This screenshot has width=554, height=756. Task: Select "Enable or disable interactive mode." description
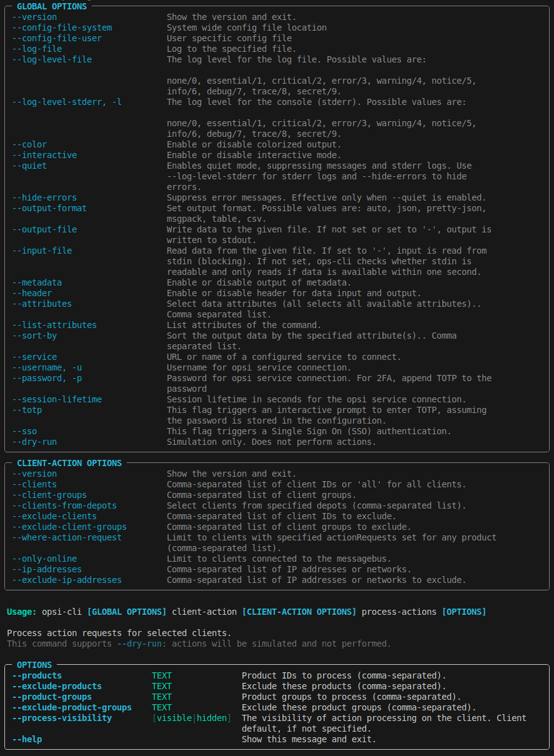pyautogui.click(x=254, y=155)
